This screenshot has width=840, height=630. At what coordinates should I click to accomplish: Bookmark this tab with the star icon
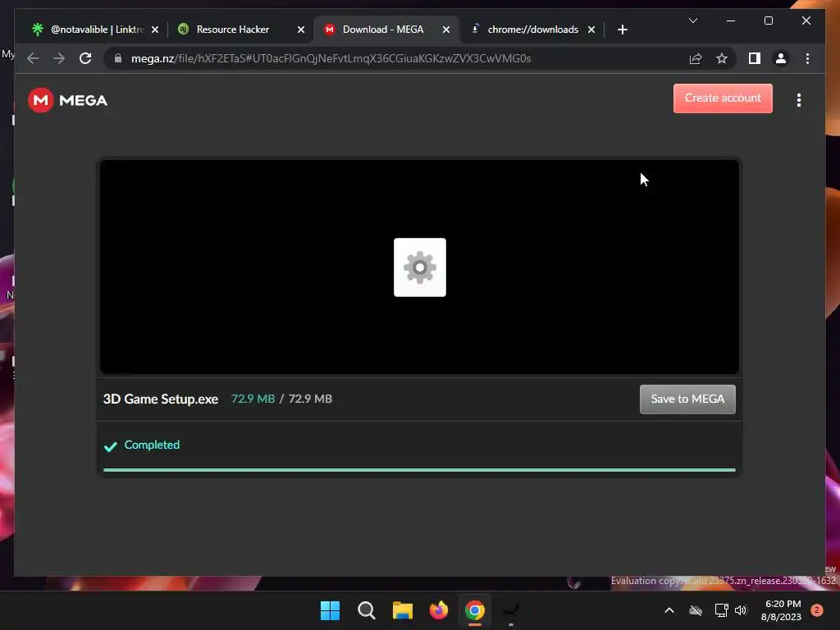pyautogui.click(x=722, y=58)
